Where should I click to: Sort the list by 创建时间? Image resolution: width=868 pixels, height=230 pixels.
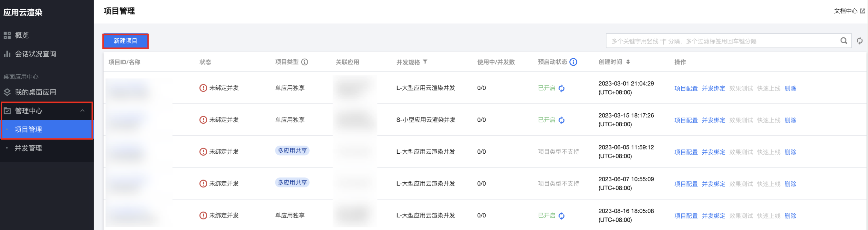pyautogui.click(x=628, y=62)
